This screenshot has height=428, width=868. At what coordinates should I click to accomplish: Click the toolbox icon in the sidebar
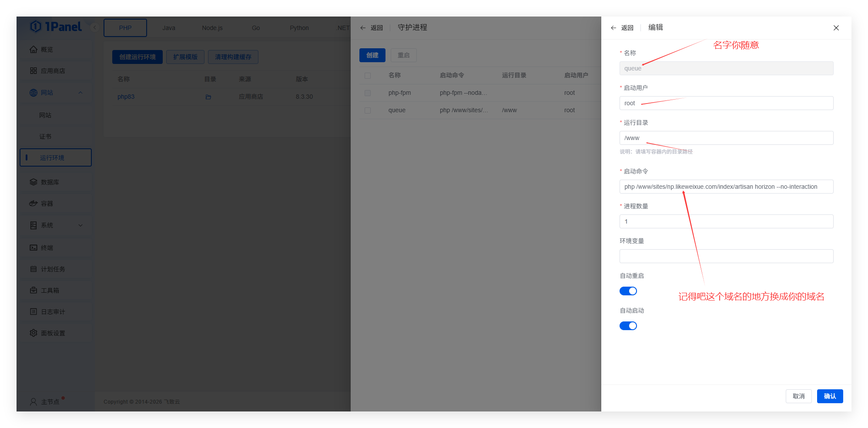tap(34, 290)
